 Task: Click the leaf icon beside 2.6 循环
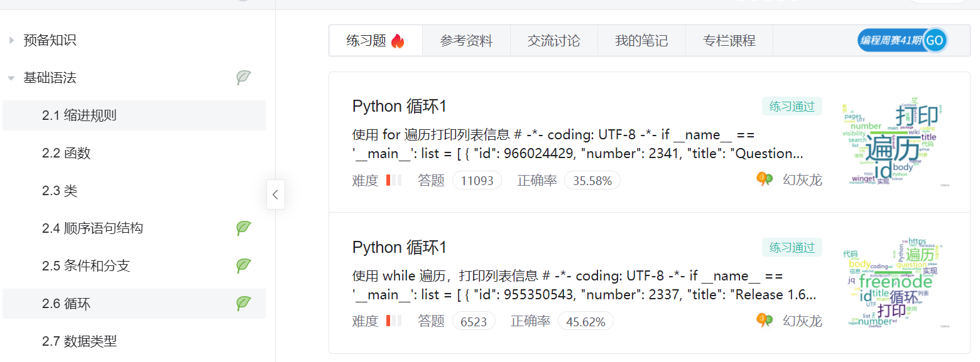tap(244, 304)
